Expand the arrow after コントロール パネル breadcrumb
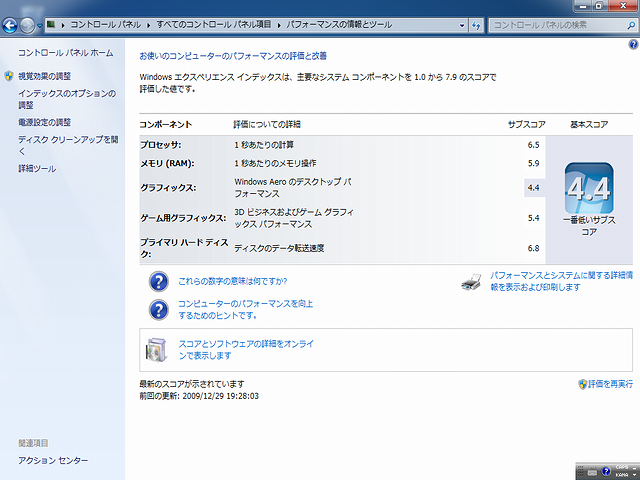 149,25
